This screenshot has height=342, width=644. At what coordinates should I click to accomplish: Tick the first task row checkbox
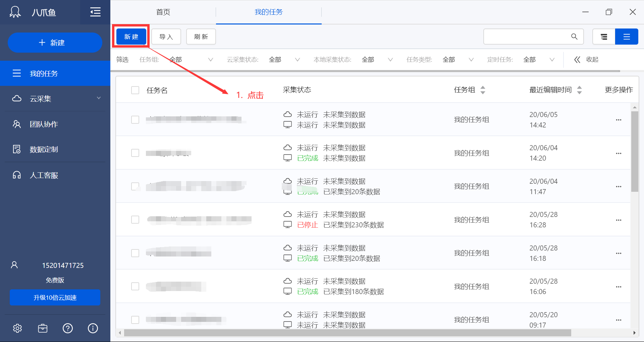(135, 119)
